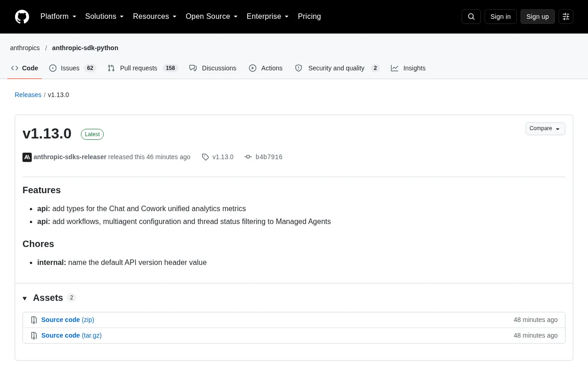Click the Discussions speech bubble icon
This screenshot has width=588, height=368.
pyautogui.click(x=193, y=68)
